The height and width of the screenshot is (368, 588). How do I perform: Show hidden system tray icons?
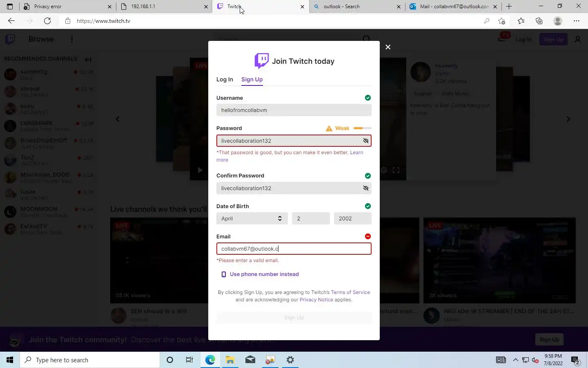tap(515, 360)
